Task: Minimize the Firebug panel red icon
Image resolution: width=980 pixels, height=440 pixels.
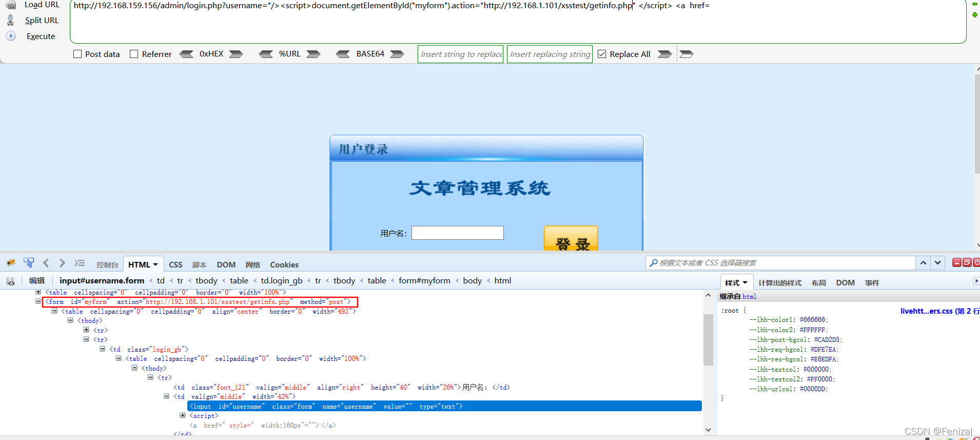Action: pyautogui.click(x=957, y=262)
